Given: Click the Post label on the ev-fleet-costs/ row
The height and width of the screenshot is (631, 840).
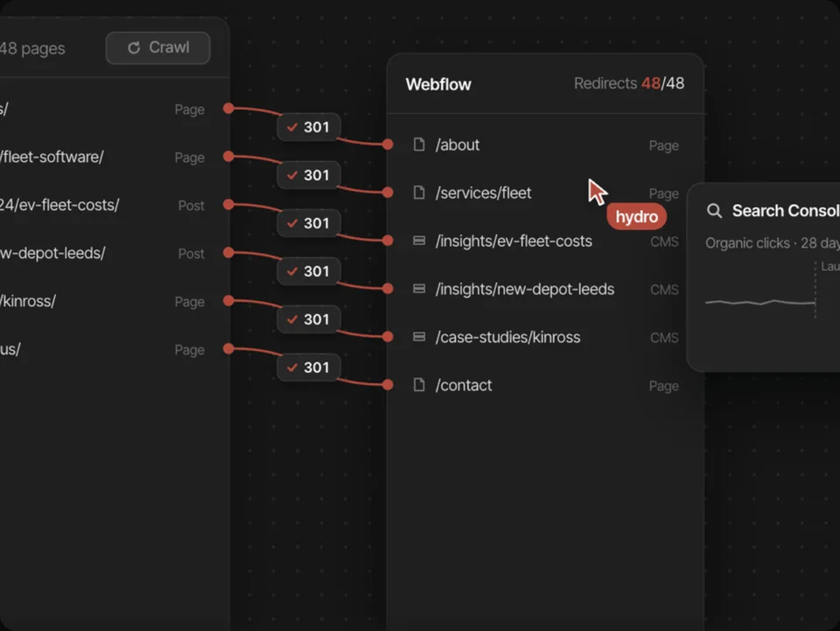Looking at the screenshot, I should pos(192,206).
